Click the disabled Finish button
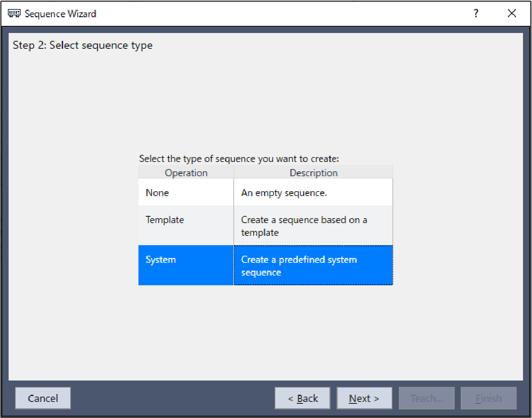Image resolution: width=532 pixels, height=418 pixels. pos(488,398)
